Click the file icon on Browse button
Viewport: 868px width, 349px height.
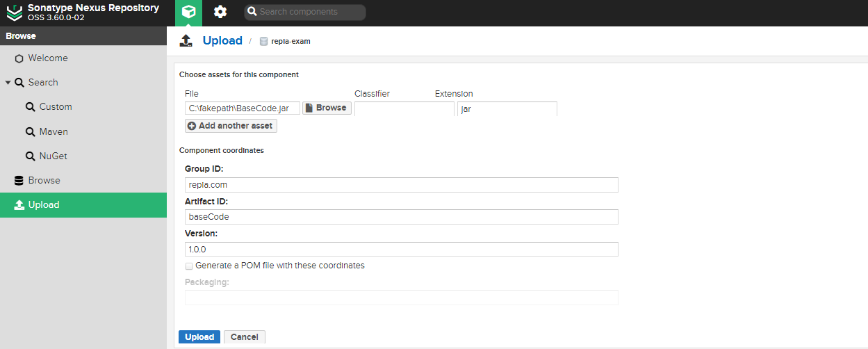[309, 108]
